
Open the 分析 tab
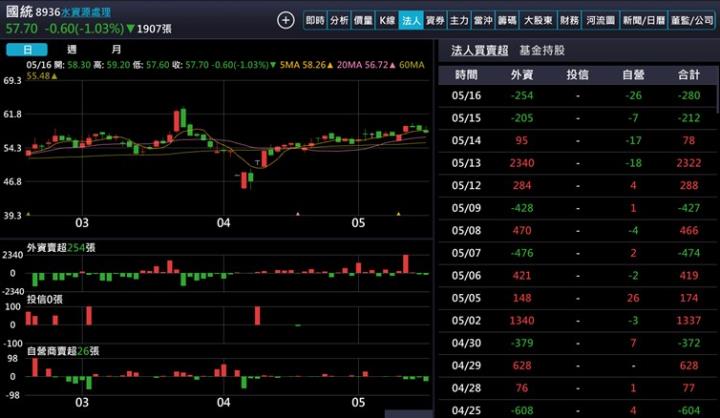click(339, 20)
